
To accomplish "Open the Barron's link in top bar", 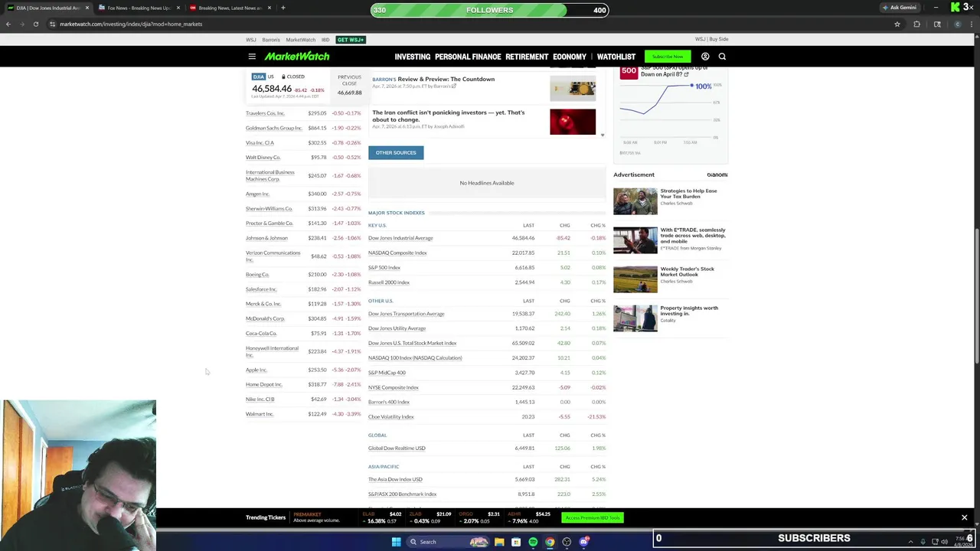I will click(271, 40).
